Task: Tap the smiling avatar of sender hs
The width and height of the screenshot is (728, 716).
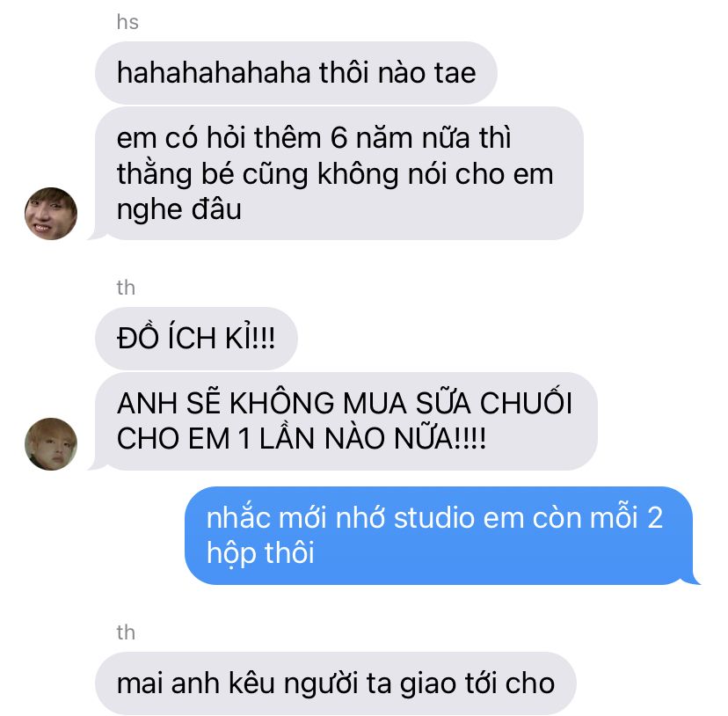Action: [51, 213]
